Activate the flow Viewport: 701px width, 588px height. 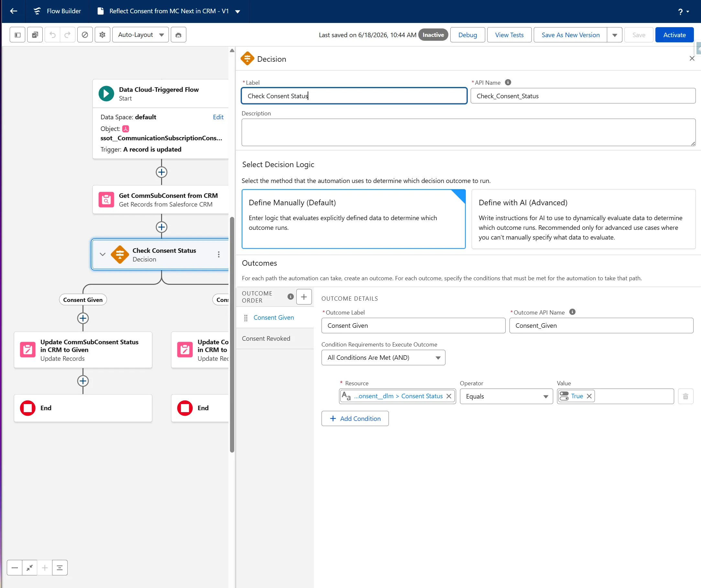pyautogui.click(x=674, y=35)
